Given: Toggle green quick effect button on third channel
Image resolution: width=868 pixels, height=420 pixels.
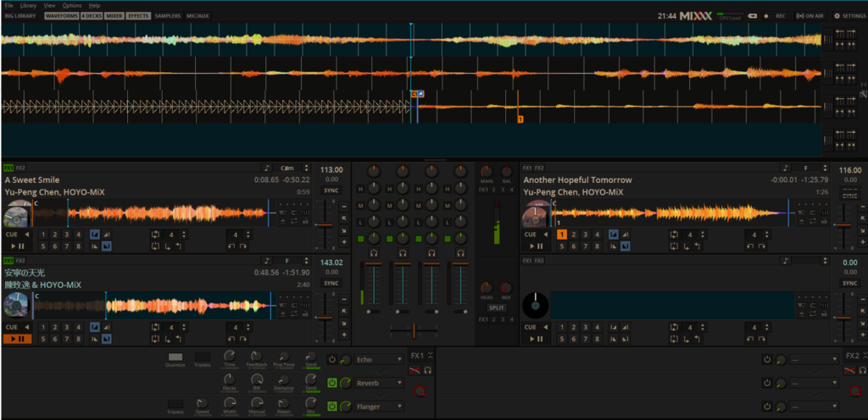Looking at the screenshot, I should pyautogui.click(x=418, y=239).
